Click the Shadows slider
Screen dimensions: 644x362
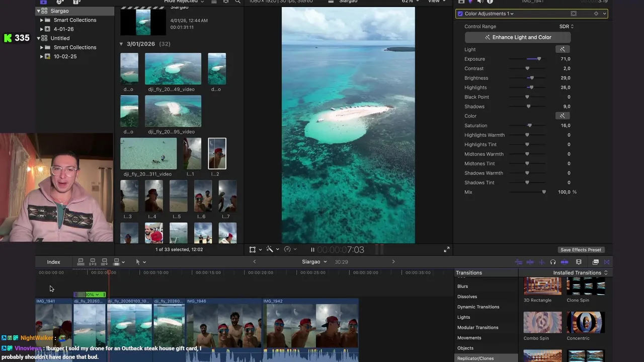pyautogui.click(x=527, y=107)
